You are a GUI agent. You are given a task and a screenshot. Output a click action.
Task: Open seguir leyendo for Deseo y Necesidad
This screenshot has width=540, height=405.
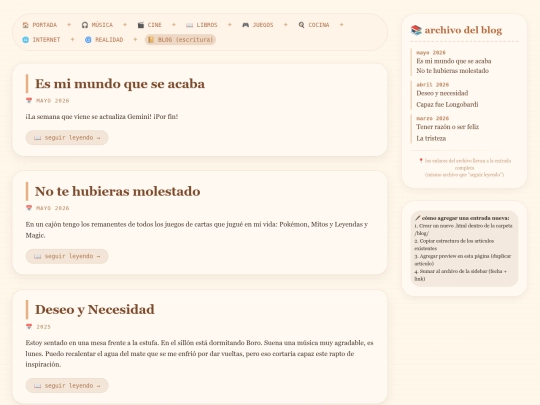pyautogui.click(x=67, y=386)
